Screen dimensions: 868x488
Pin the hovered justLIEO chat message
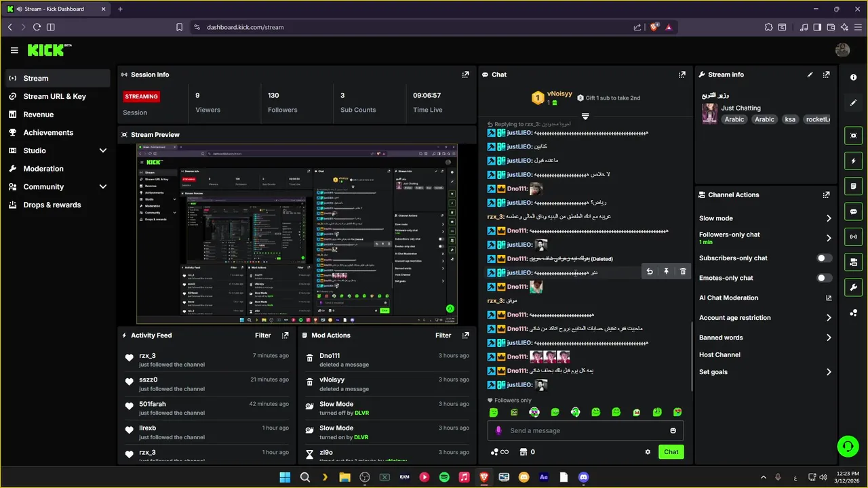[x=666, y=272]
